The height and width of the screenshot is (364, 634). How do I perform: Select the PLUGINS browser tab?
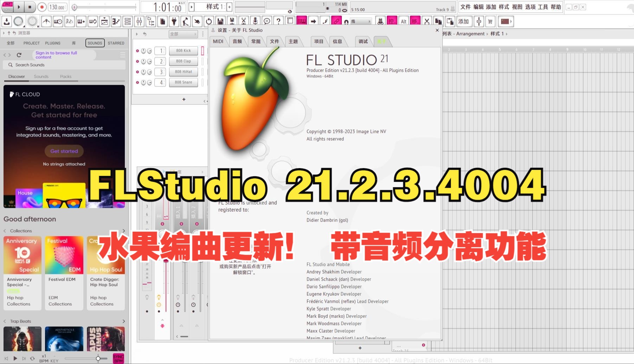pos(53,43)
